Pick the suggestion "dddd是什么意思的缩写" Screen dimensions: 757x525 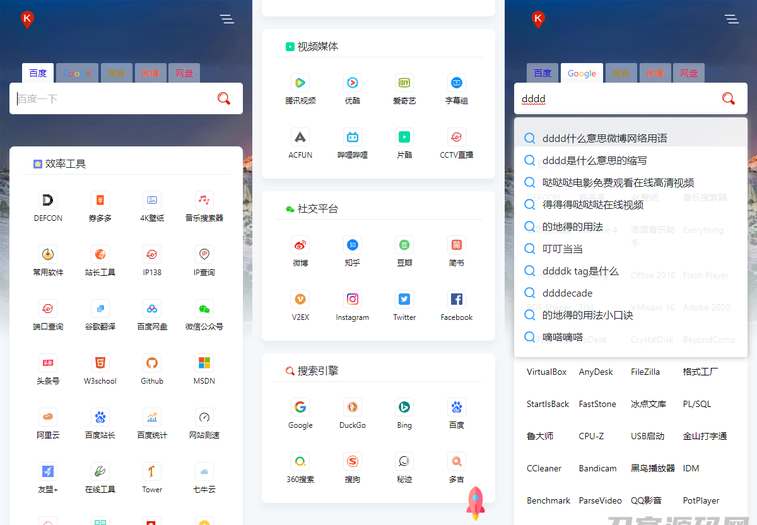[x=594, y=160]
